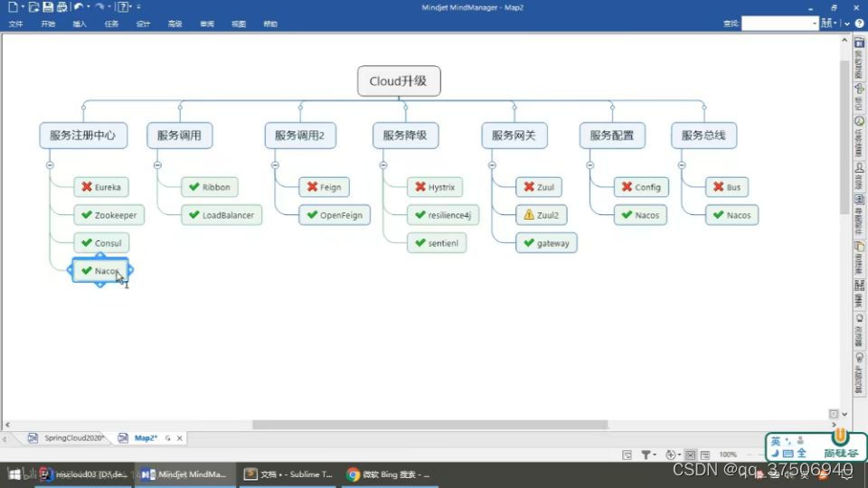Click the green check marker on gateway
This screenshot has width=868, height=488.
(529, 243)
